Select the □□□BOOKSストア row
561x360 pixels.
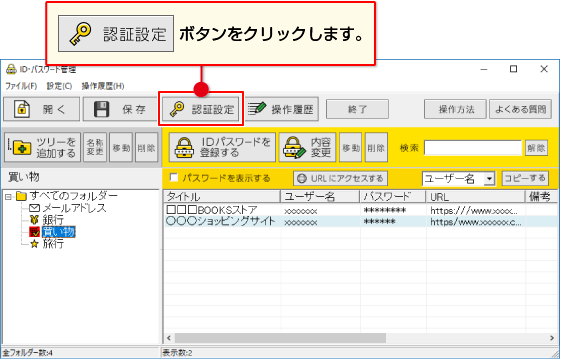pyautogui.click(x=360, y=210)
